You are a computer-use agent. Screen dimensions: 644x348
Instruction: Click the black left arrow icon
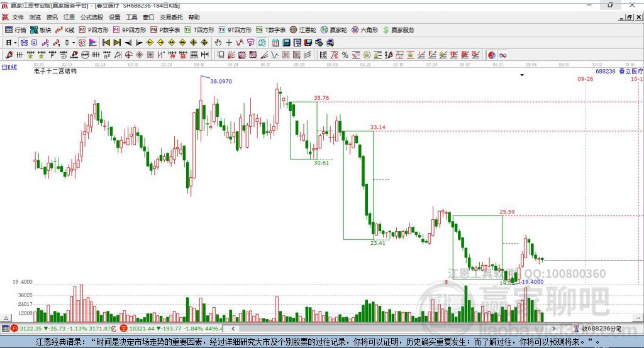(128, 43)
